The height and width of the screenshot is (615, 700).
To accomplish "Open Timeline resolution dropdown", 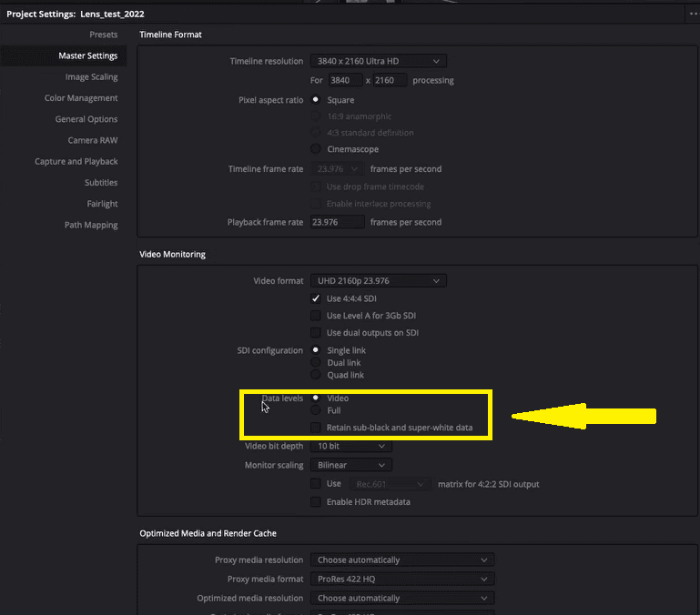I will pos(378,61).
